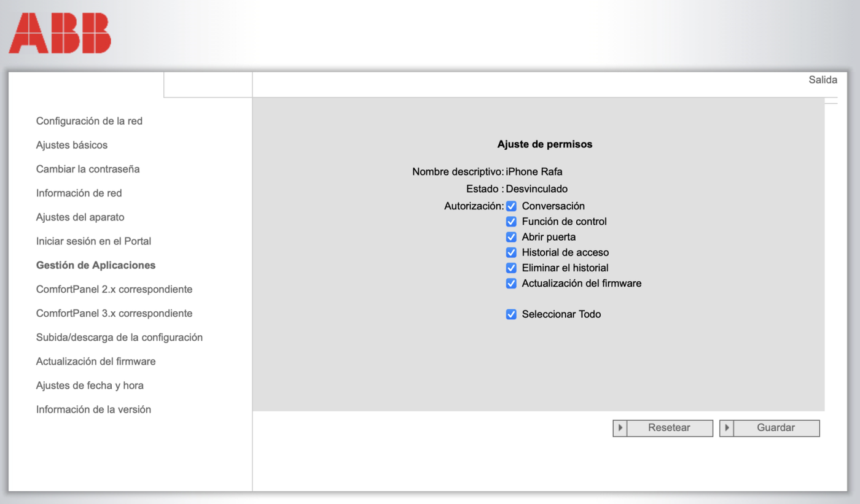Uncheck Historial de acceso
Viewport: 860px width, 504px height.
511,252
